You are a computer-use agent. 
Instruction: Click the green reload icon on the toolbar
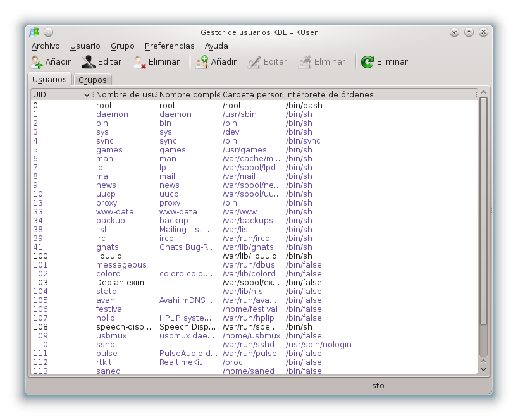367,61
